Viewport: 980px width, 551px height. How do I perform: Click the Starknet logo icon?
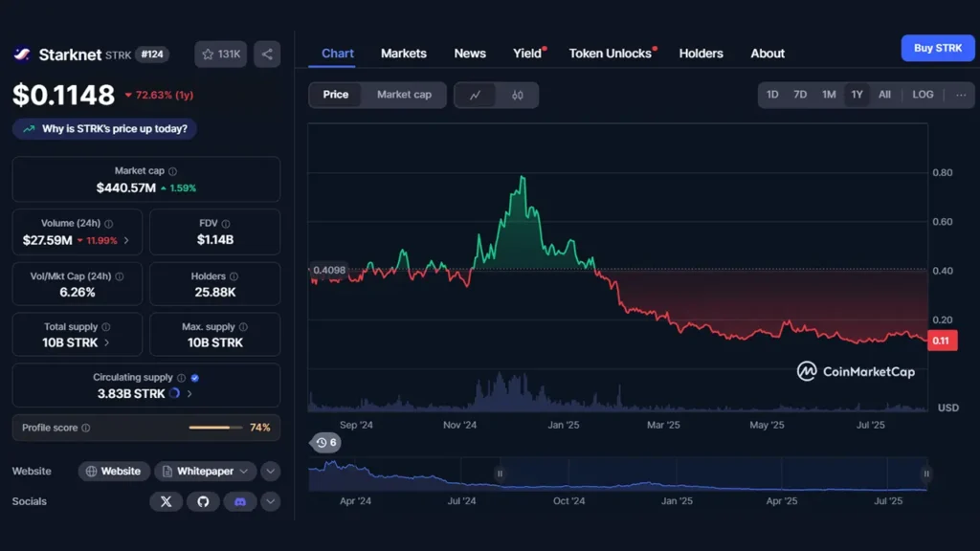22,55
